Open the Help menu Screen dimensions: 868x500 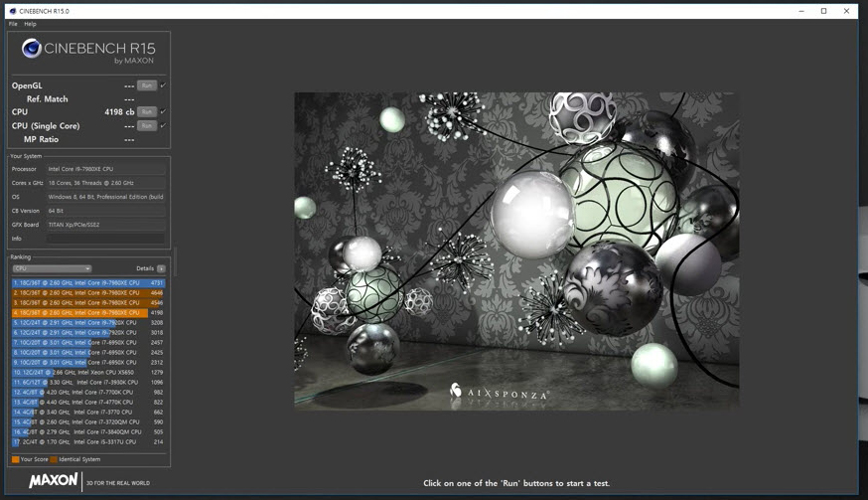(x=30, y=24)
